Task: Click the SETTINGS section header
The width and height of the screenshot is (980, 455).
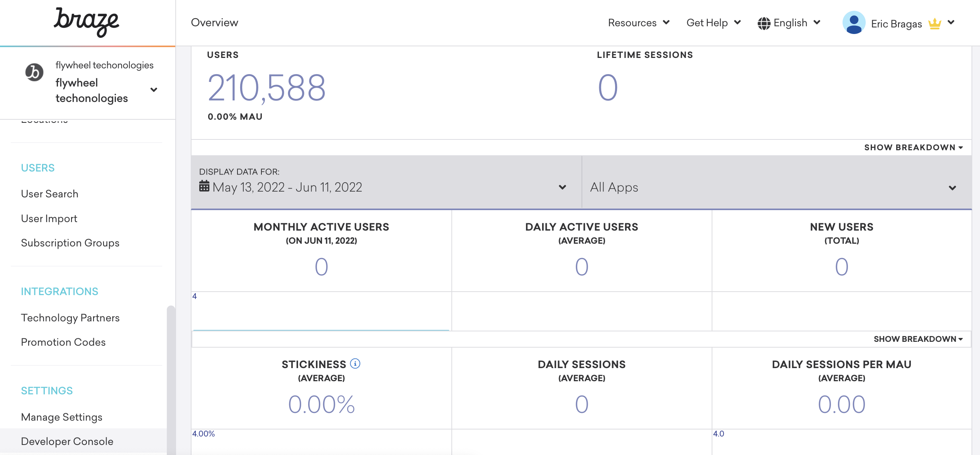Action: (x=47, y=391)
